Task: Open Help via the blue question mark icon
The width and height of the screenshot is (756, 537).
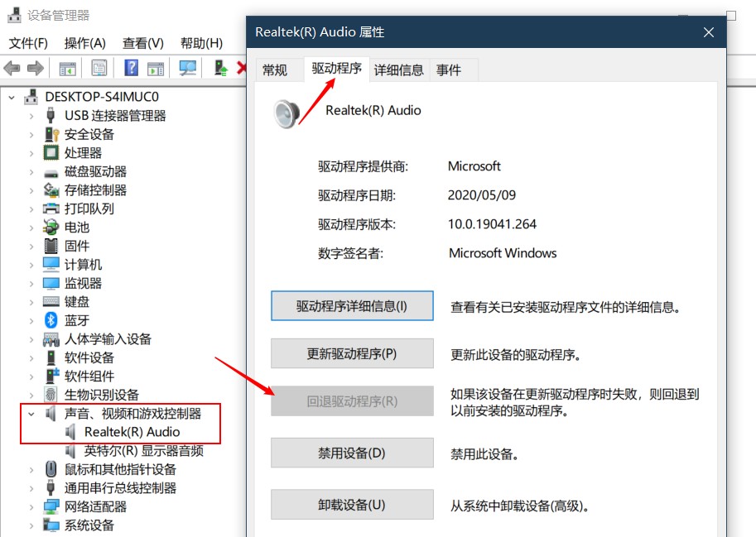Action: click(131, 68)
